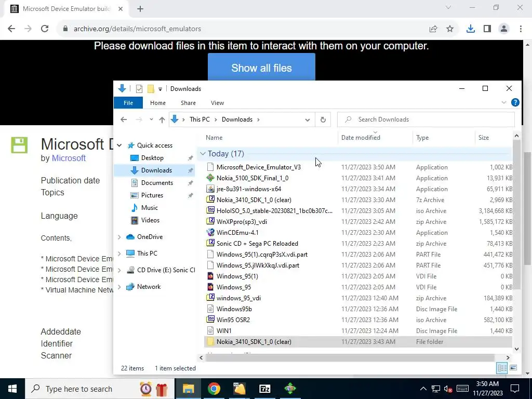Click the Properties quick access toolbar icon
Screen dimensions: 532x399
pos(139,89)
